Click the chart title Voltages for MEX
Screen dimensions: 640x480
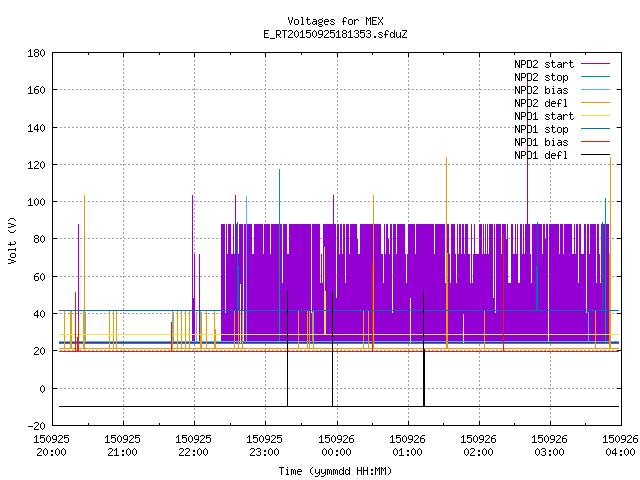(x=335, y=21)
